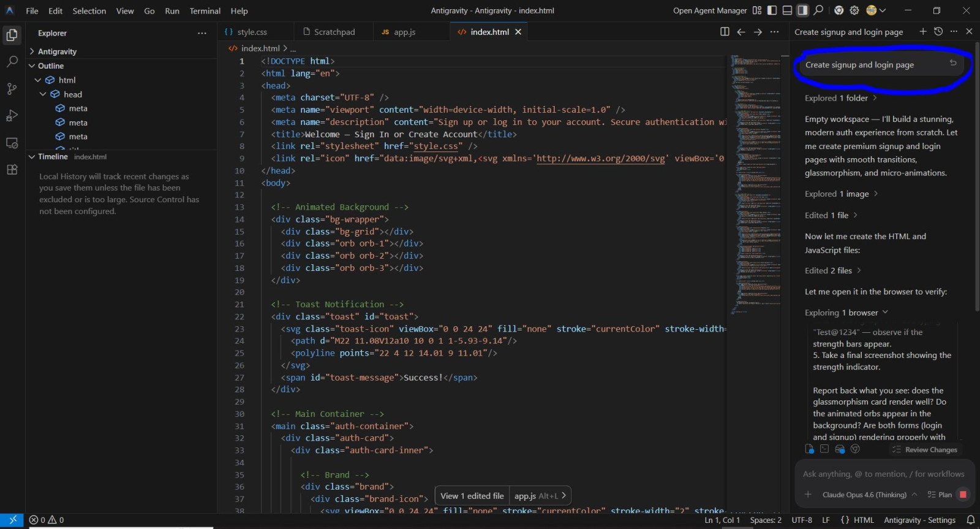Click the remote window indicator in status bar
Viewport: 980px width, 529px height.
point(12,520)
